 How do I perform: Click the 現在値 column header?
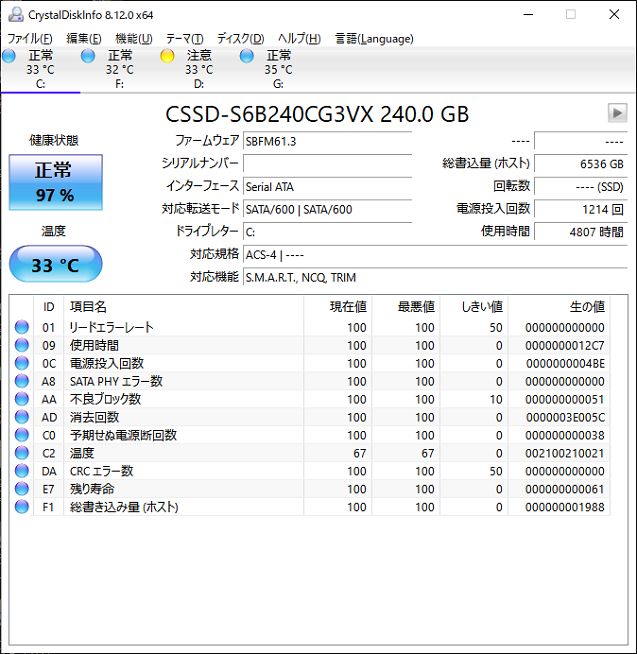[338, 307]
